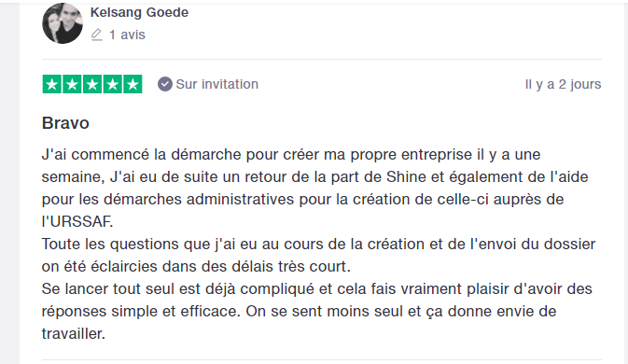Select the "1 avis" review count text
Viewport: 628px width, 364px height.
(127, 35)
